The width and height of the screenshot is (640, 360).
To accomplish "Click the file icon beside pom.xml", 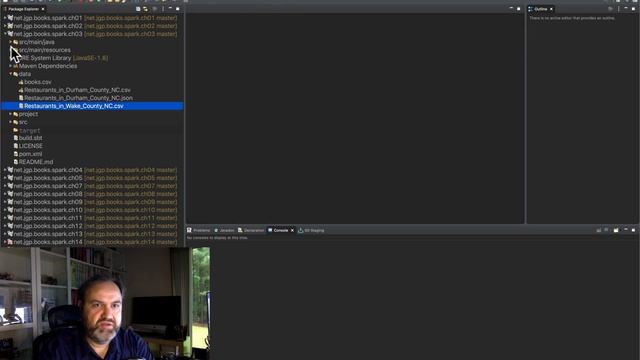I will tap(16, 154).
